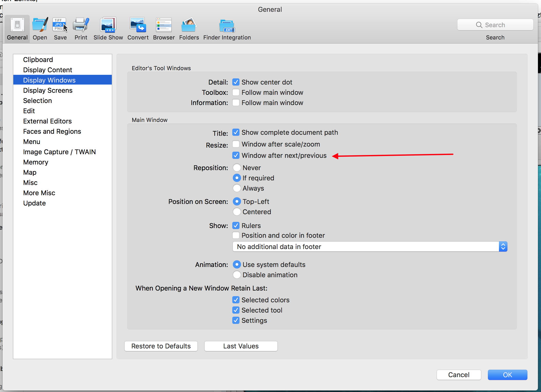541x392 pixels.
Task: Open the More Misc category
Action: 63,193
